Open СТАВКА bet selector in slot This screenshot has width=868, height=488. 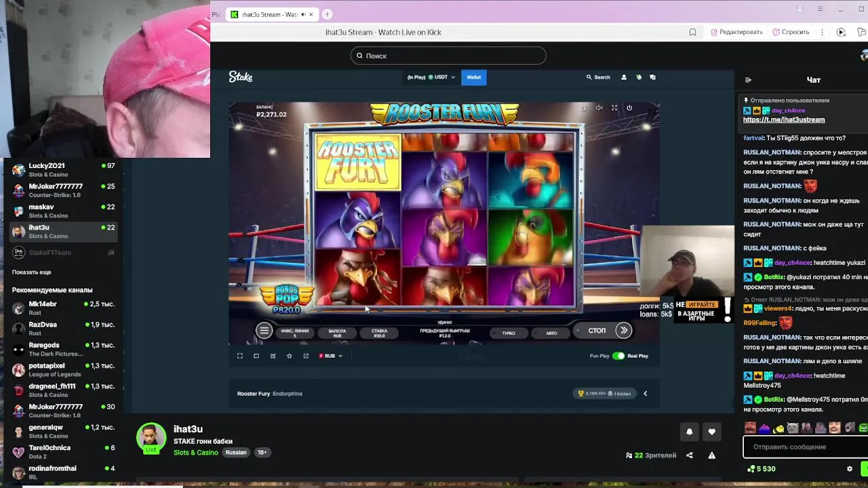click(379, 333)
